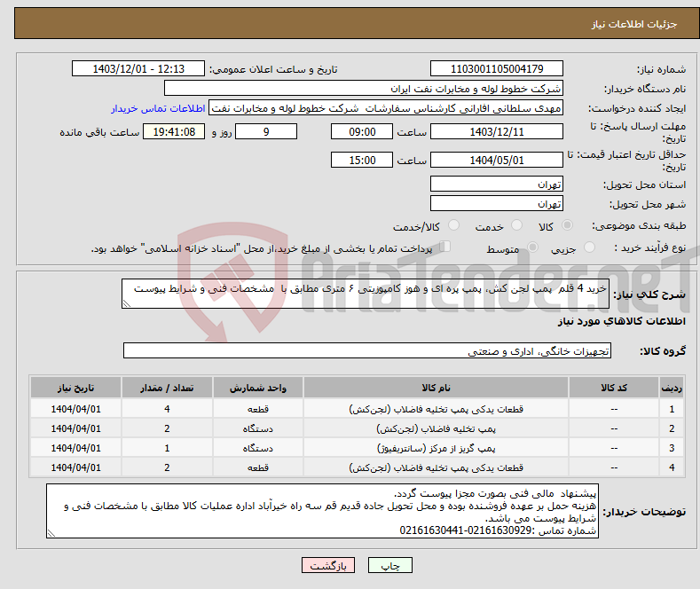Image resolution: width=700 pixels, height=589 pixels.
Task: Click the remaining days field showing 9
Action: tap(266, 131)
